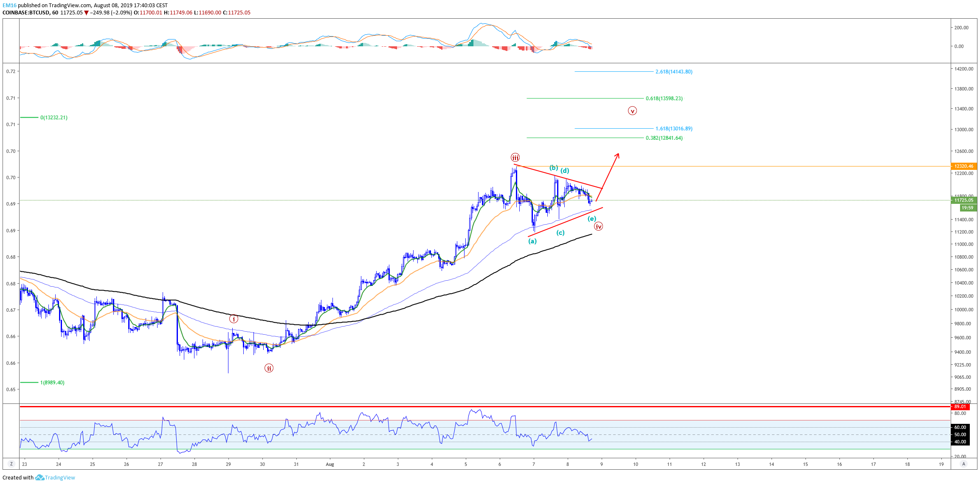
Task: Click the C:11725.05 close value in header
Action: pyautogui.click(x=237, y=13)
